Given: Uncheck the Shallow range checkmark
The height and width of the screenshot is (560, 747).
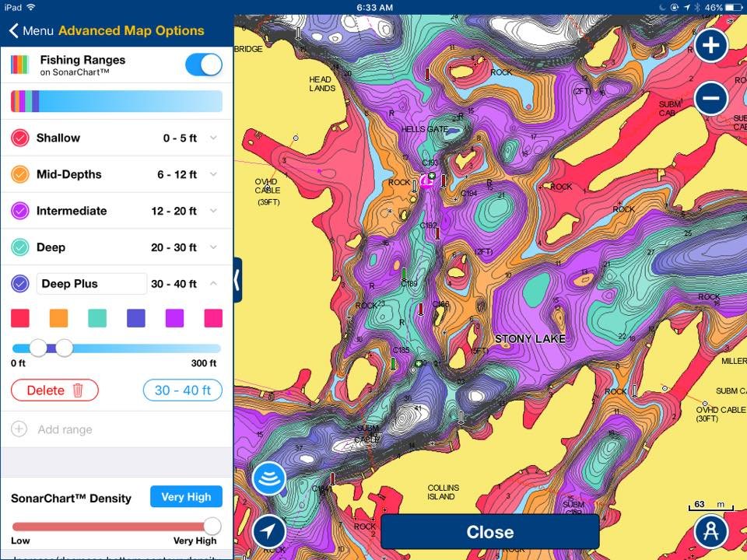Looking at the screenshot, I should click(20, 138).
